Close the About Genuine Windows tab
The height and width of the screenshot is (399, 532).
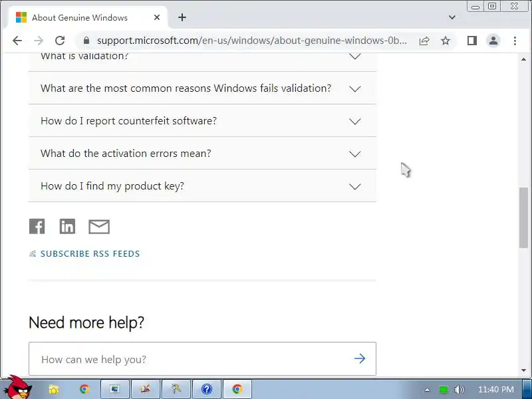pyautogui.click(x=157, y=17)
